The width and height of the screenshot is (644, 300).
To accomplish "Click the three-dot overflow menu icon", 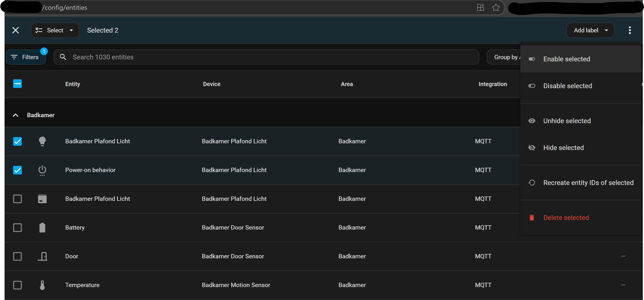I will click(629, 30).
